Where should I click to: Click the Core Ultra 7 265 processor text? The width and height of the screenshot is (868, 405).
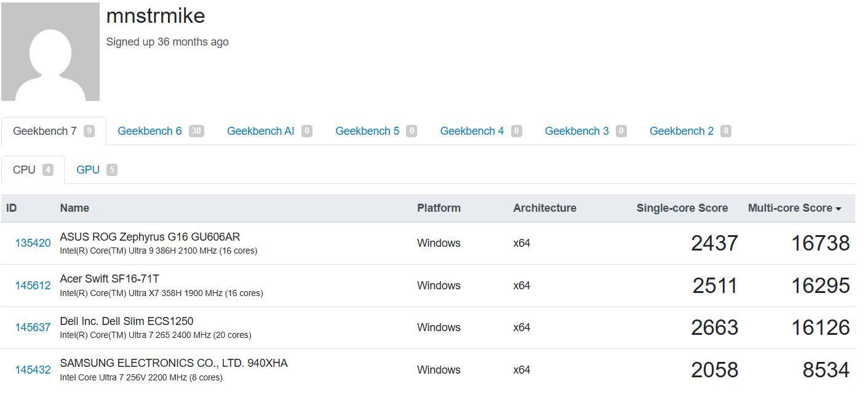click(155, 335)
